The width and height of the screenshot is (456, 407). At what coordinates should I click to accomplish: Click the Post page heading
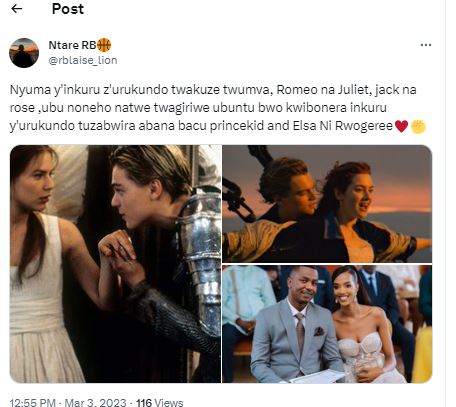[x=68, y=9]
